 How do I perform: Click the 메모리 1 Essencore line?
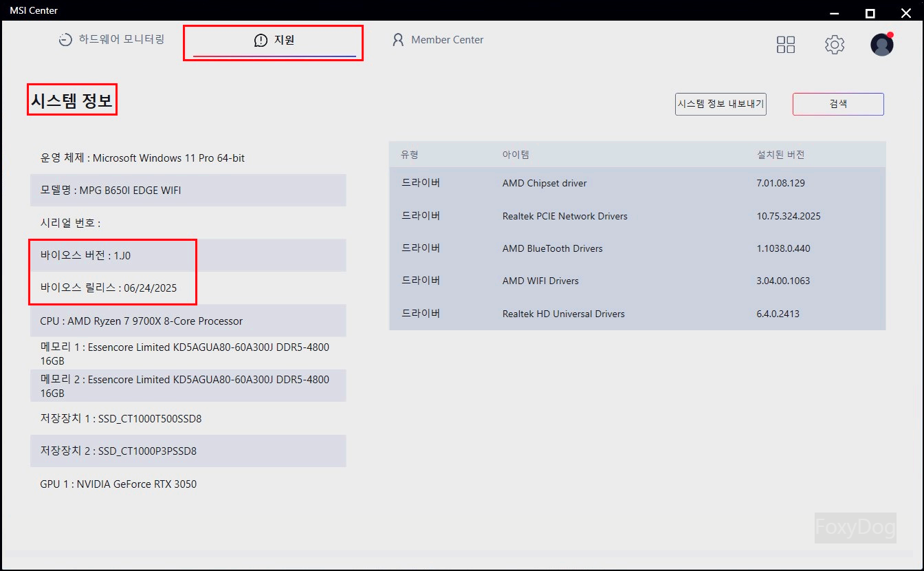(188, 353)
